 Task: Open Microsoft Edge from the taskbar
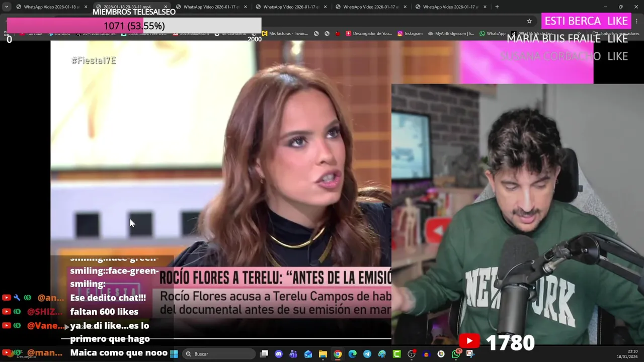pyautogui.click(x=353, y=354)
